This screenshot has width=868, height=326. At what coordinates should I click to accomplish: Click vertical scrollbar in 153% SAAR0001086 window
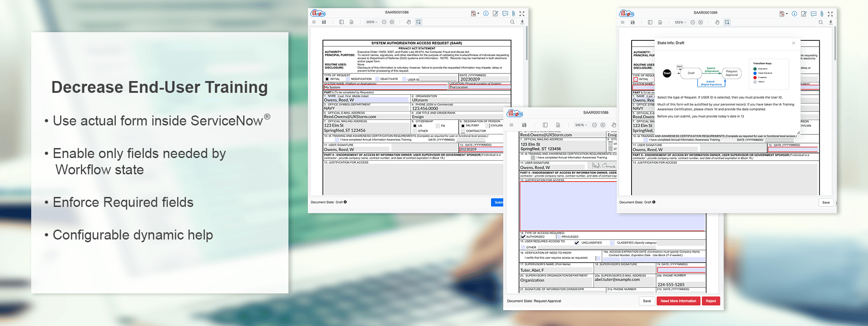tap(527, 43)
